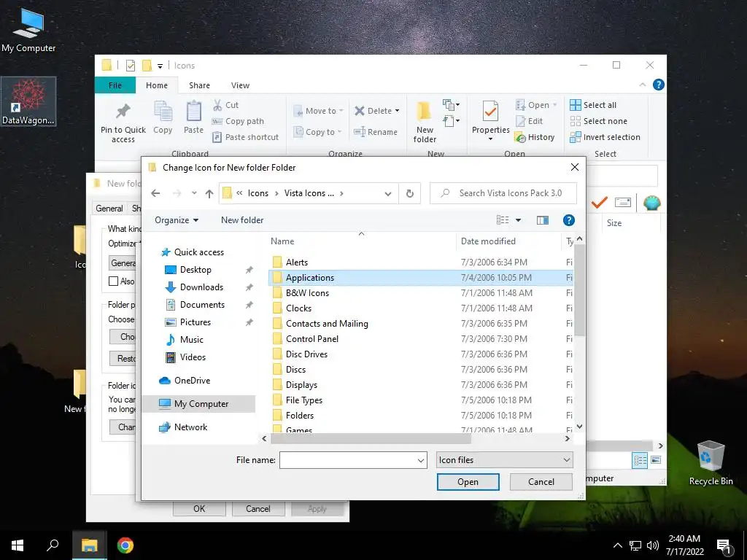The height and width of the screenshot is (560, 747).
Task: Open File Explorer taskbar icon
Action: click(89, 545)
